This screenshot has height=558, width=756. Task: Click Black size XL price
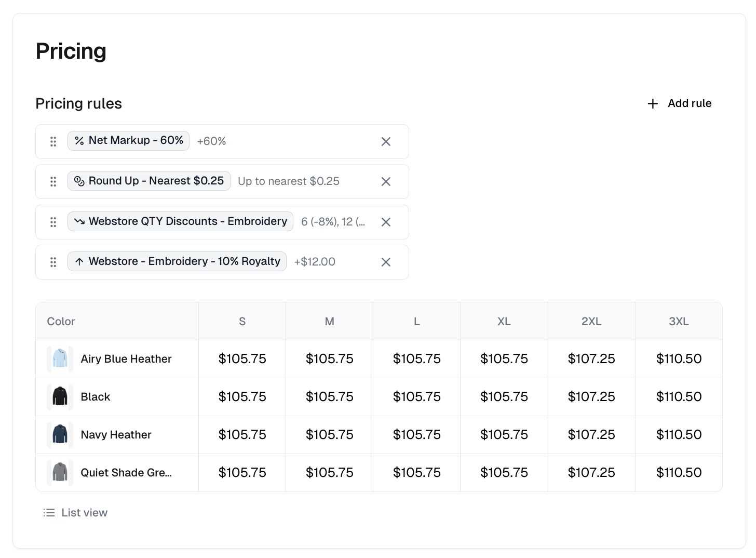504,397
